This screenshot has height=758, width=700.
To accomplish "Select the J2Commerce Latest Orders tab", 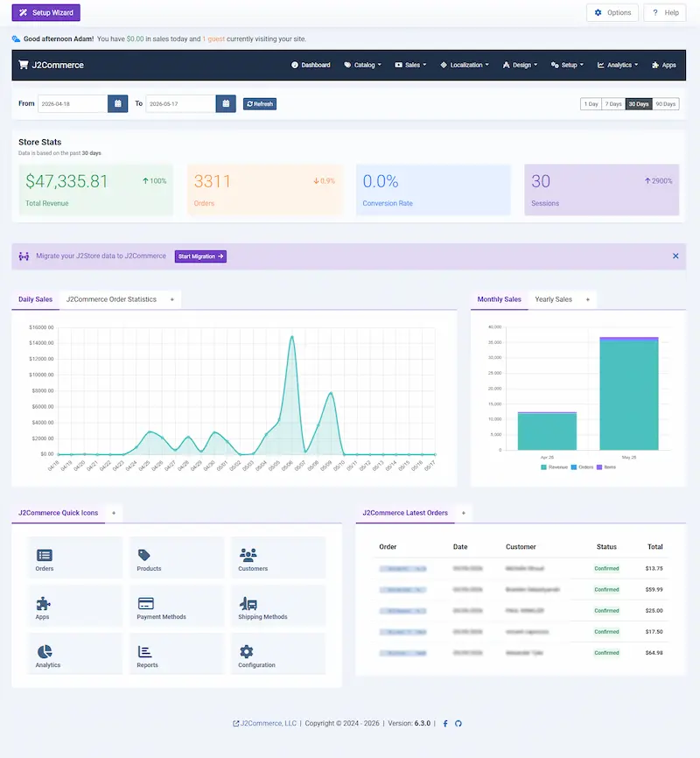I will [x=405, y=513].
